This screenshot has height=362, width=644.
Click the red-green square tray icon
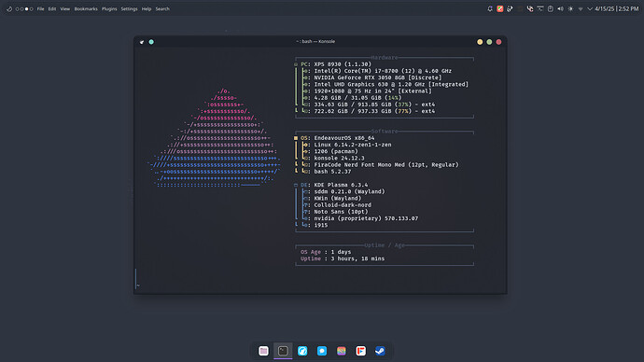point(500,8)
